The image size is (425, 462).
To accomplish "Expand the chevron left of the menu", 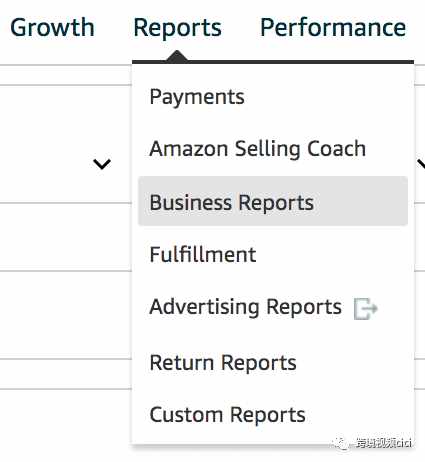I will click(102, 164).
